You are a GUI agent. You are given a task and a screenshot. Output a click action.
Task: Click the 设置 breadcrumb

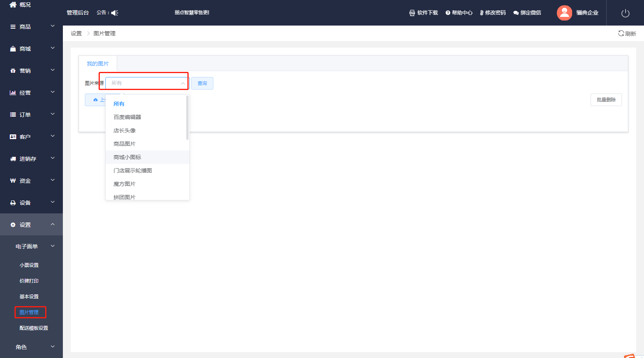(76, 33)
